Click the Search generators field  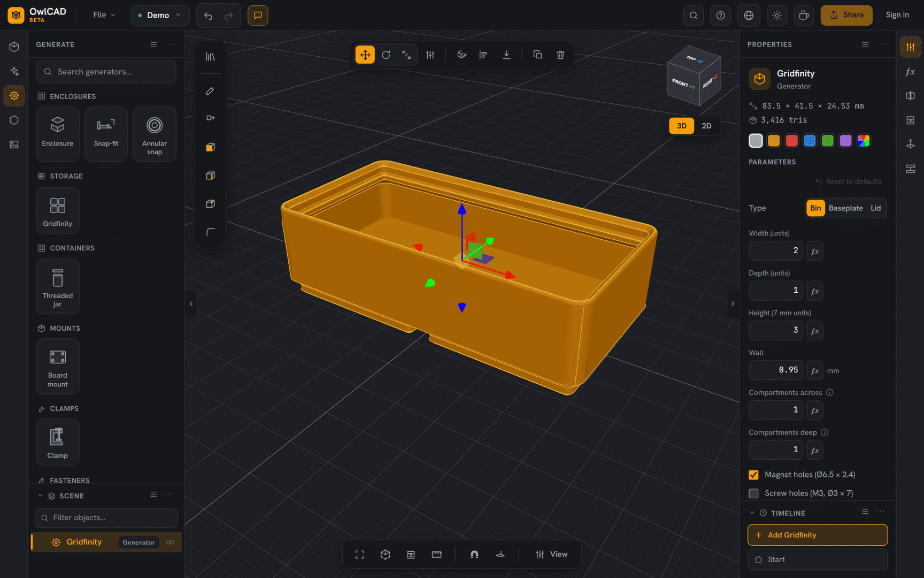pyautogui.click(x=106, y=72)
